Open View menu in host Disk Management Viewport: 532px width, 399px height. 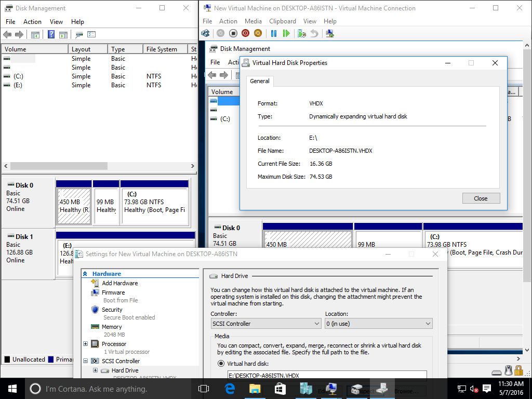56,22
